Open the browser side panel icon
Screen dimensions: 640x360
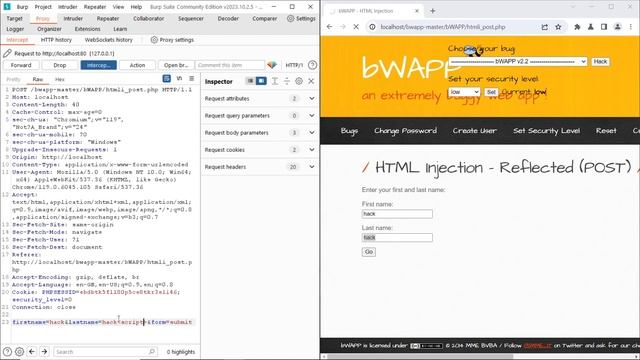(x=604, y=27)
